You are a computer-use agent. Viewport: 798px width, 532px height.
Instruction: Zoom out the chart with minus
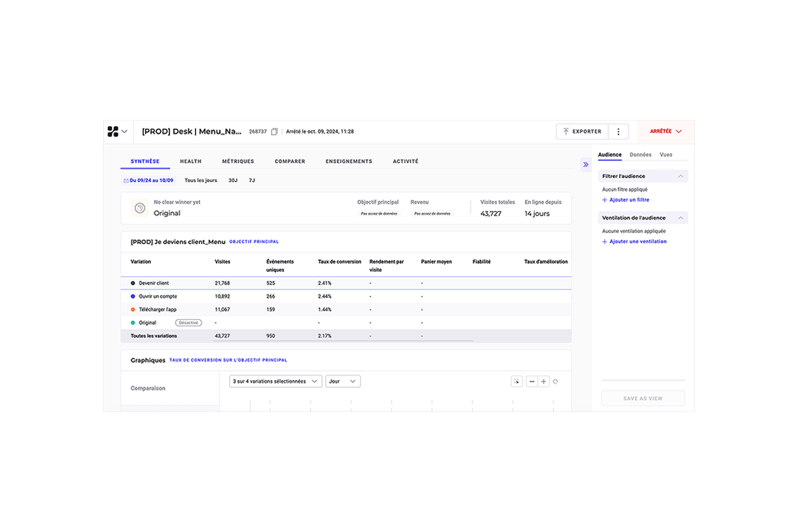532,381
